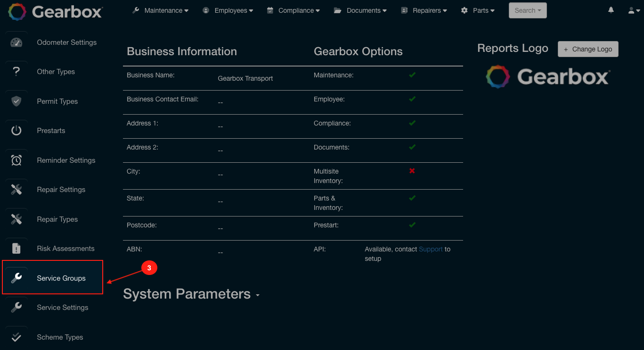Click the Maintenance enabled green checkmark

pos(412,75)
